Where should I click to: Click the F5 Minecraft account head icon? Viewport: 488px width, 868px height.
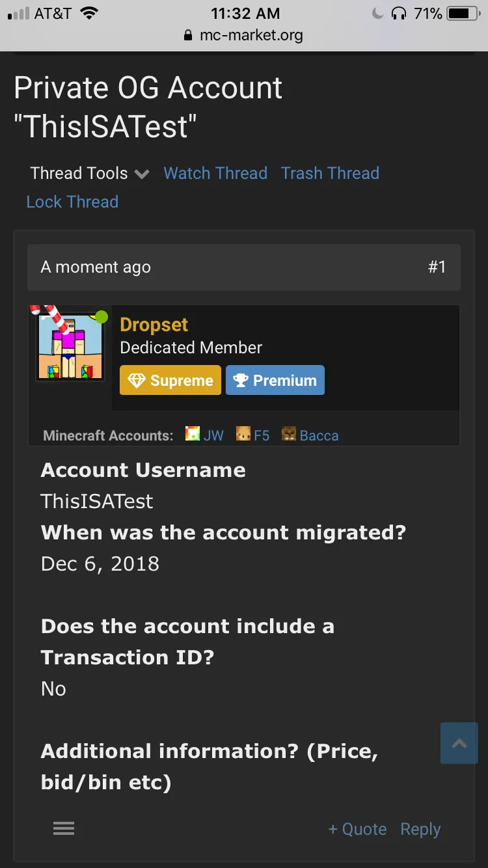tap(243, 434)
